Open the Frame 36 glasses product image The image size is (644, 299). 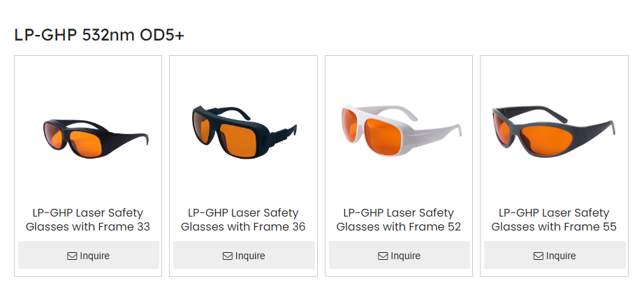pyautogui.click(x=243, y=129)
